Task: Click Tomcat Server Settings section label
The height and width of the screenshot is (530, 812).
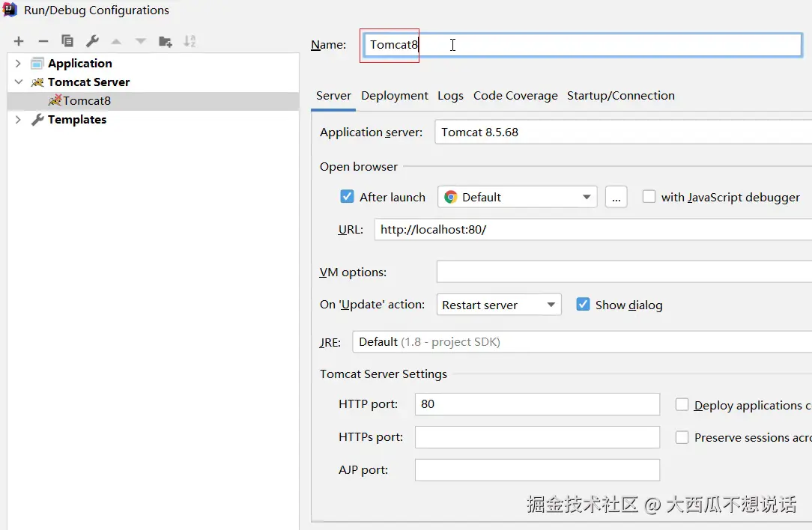Action: [x=384, y=374]
